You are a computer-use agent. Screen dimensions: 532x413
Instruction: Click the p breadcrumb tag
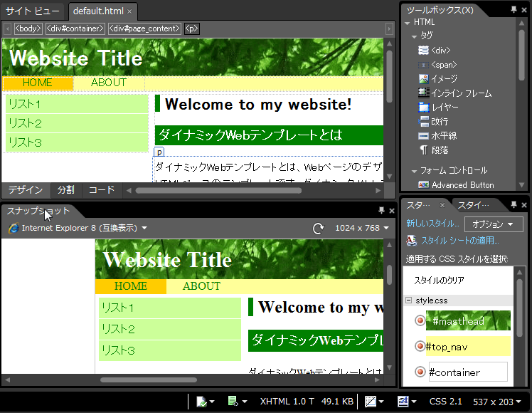coord(192,28)
